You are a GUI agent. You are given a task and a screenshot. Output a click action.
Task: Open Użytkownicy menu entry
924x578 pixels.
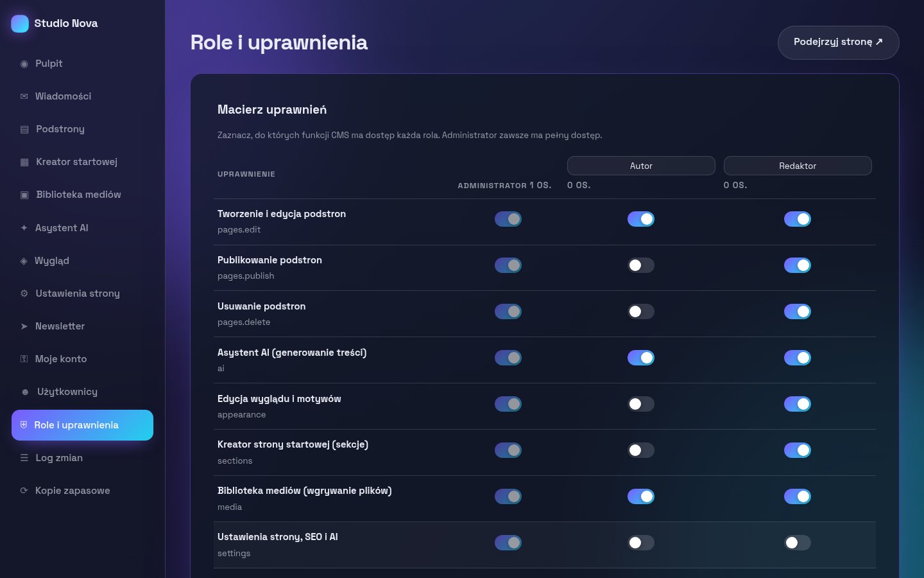pyautogui.click(x=82, y=392)
